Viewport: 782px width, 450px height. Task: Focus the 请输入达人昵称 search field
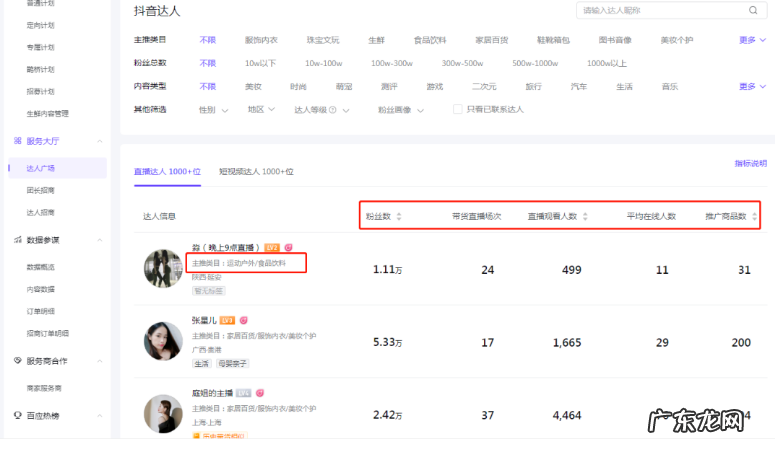[x=671, y=10]
